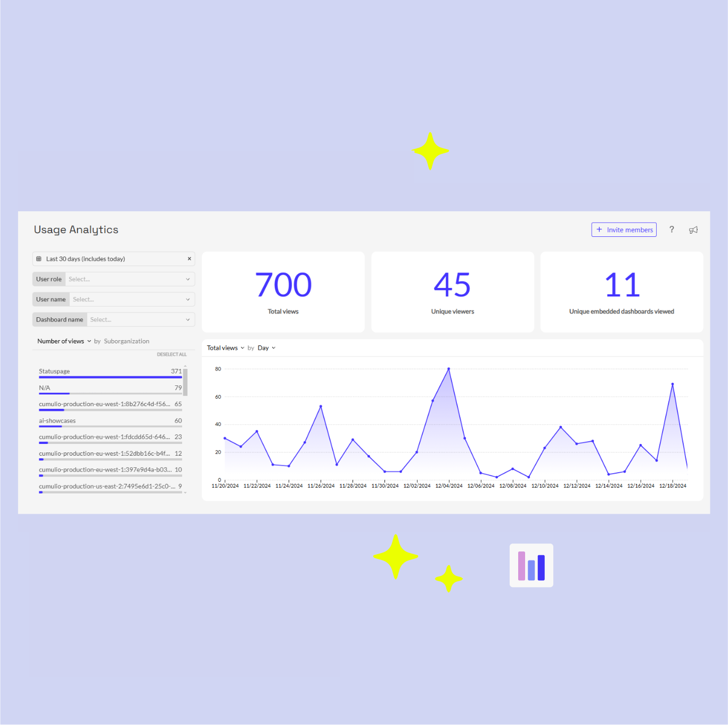
Task: Click the help question mark icon
Action: coord(672,229)
